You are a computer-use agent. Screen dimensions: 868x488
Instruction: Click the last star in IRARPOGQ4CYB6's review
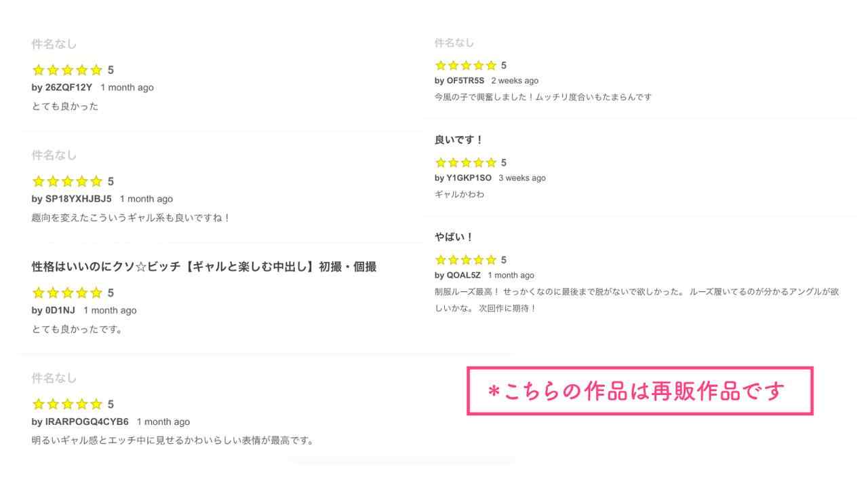(96, 404)
